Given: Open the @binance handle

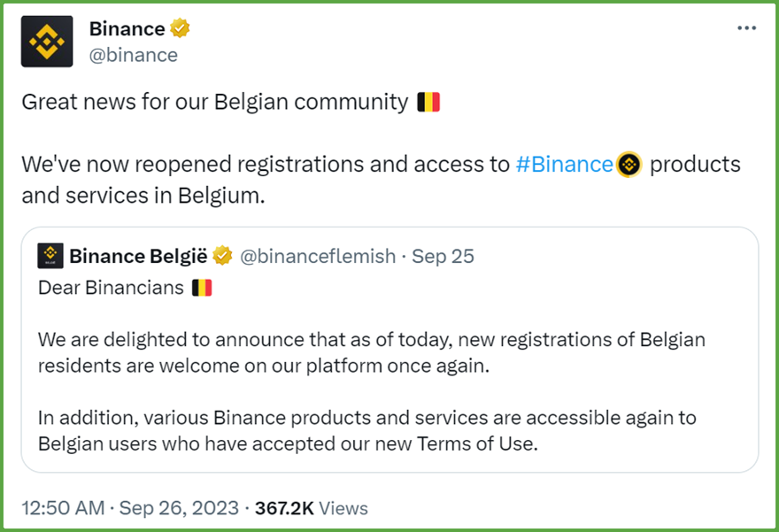Looking at the screenshot, I should [x=133, y=55].
